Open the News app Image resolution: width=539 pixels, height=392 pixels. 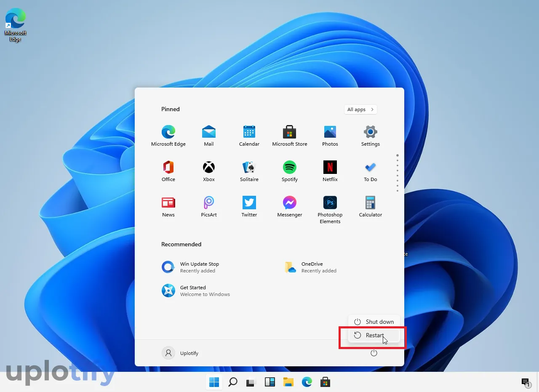[x=168, y=207]
